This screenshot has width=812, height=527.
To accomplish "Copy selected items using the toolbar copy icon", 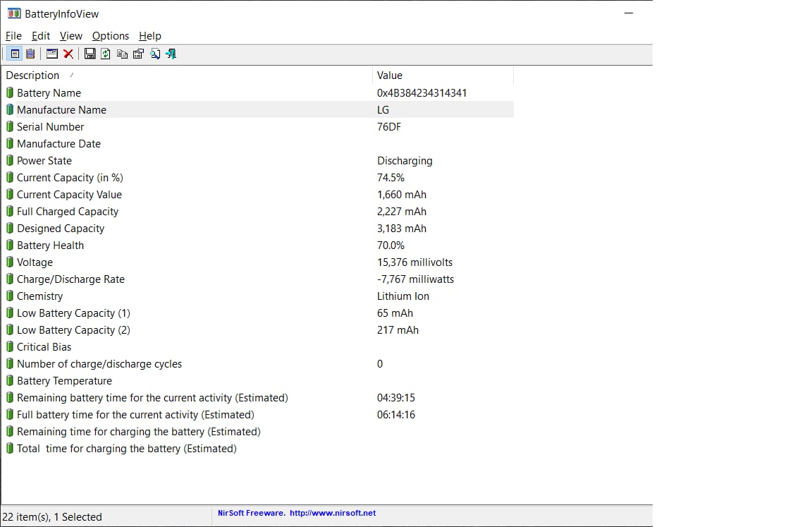I will [x=122, y=54].
